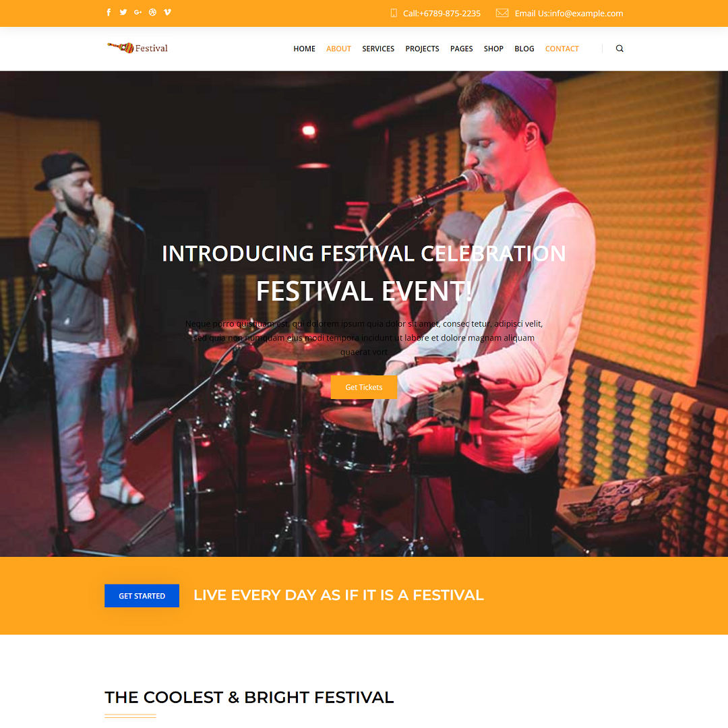
Task: Open the Facebook social icon
Action: pyautogui.click(x=109, y=13)
